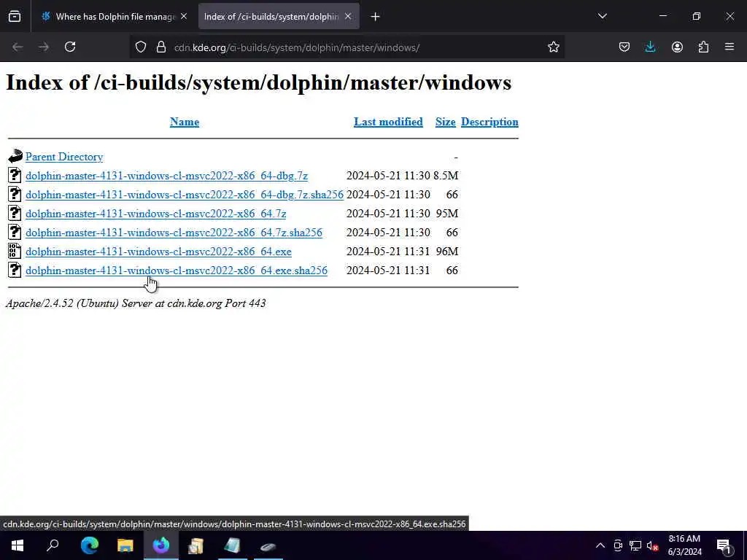Open File Explorer from taskbar
This screenshot has height=560, width=747.
[x=125, y=545]
